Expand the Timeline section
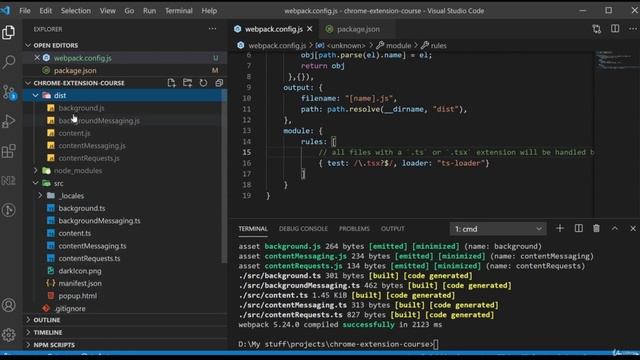The height and width of the screenshot is (360, 640). (x=28, y=332)
